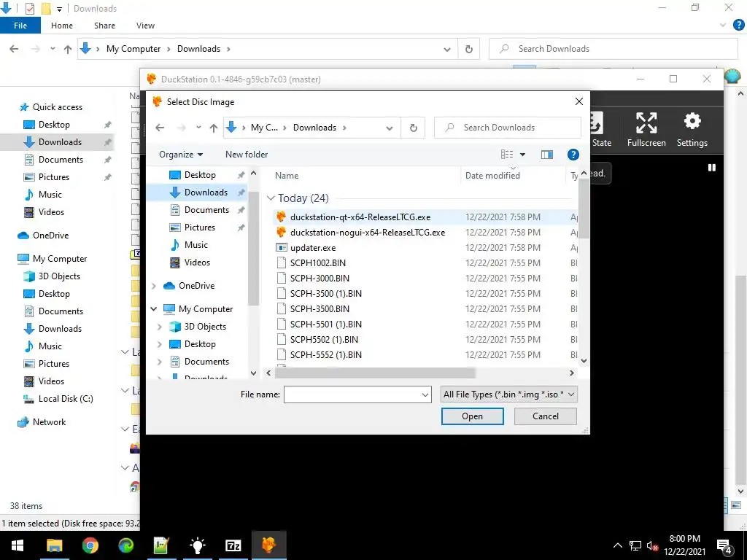
Task: Click Search Downloads field in File Explorer
Action: 613,49
